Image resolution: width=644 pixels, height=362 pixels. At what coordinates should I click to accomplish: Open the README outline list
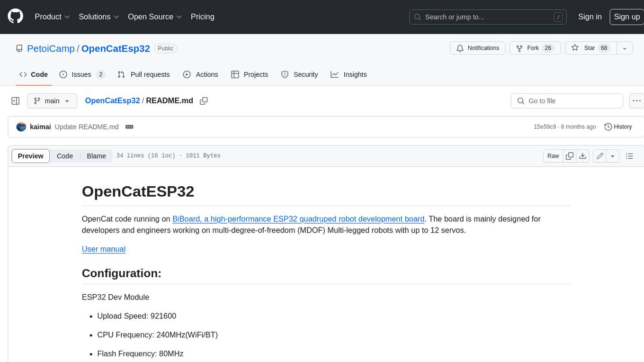629,156
